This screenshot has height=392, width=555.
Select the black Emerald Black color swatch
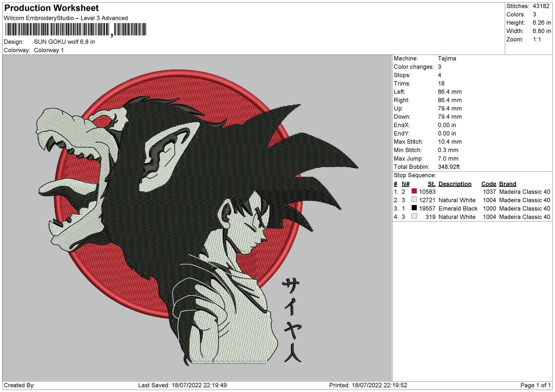click(414, 208)
